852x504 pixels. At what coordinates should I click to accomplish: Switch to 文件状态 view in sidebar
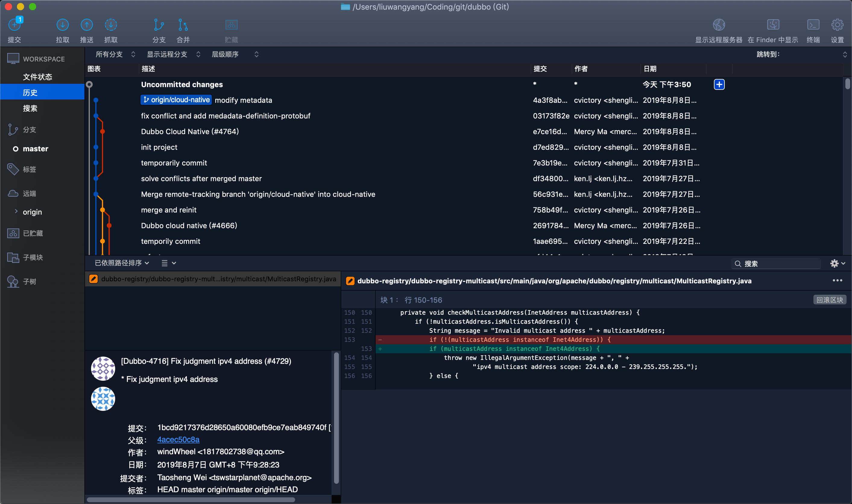(x=37, y=77)
